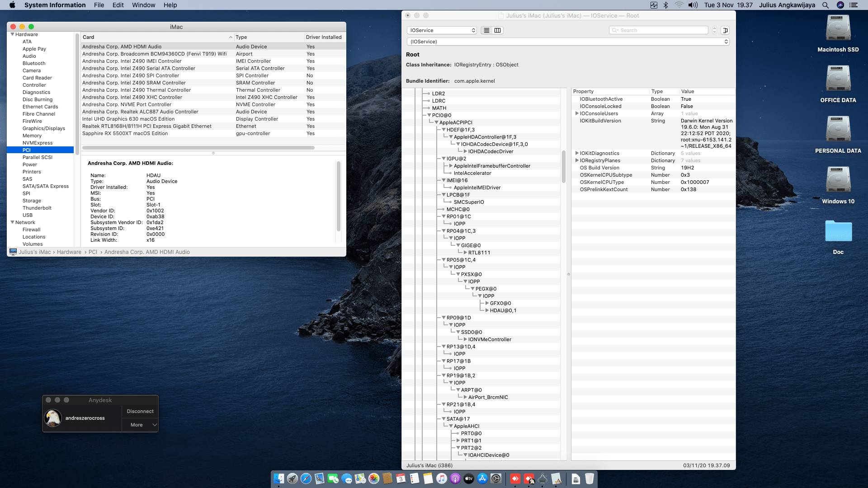Viewport: 868px width, 488px height.
Task: Open Maps from the Dock
Action: coord(360,479)
